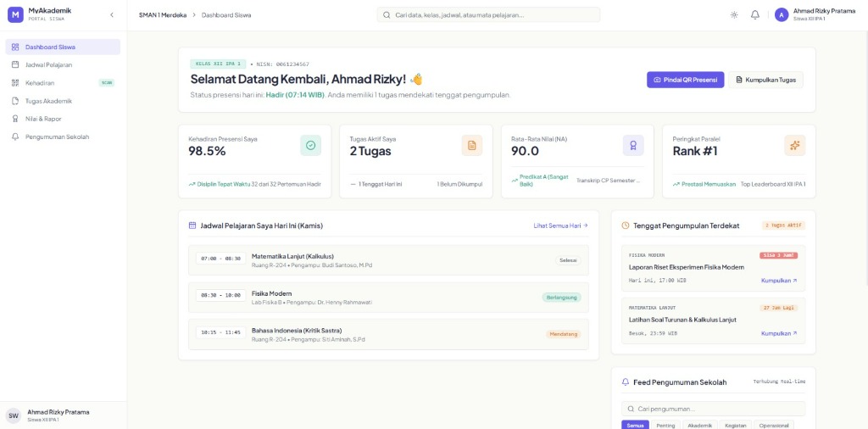Screen dimensions: 868x429
Task: Click SMAN 1 Merdeka breadcrumb
Action: (x=163, y=15)
